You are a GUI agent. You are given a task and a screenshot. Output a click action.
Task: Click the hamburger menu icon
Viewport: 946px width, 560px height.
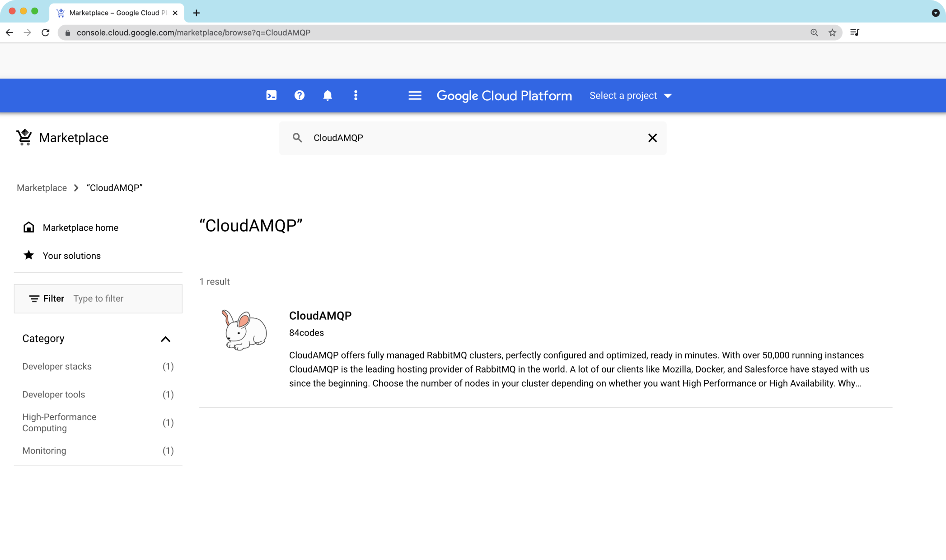pyautogui.click(x=415, y=95)
